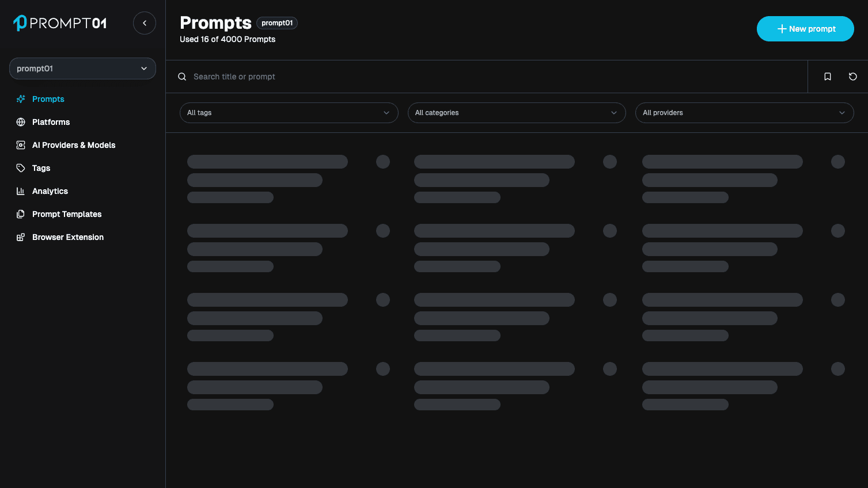Screen dimensions: 868x488
Task: Click the PROMPT01 logo
Action: click(60, 23)
